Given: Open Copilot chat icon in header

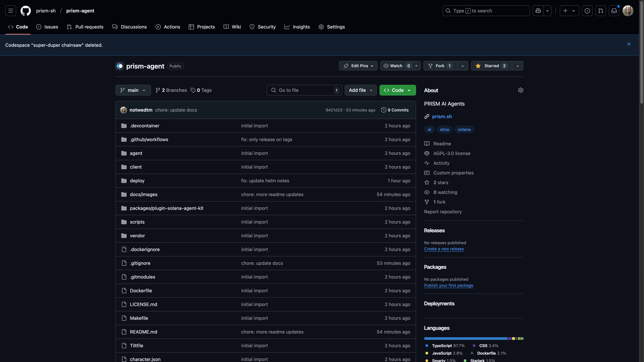Looking at the screenshot, I should click(538, 11).
